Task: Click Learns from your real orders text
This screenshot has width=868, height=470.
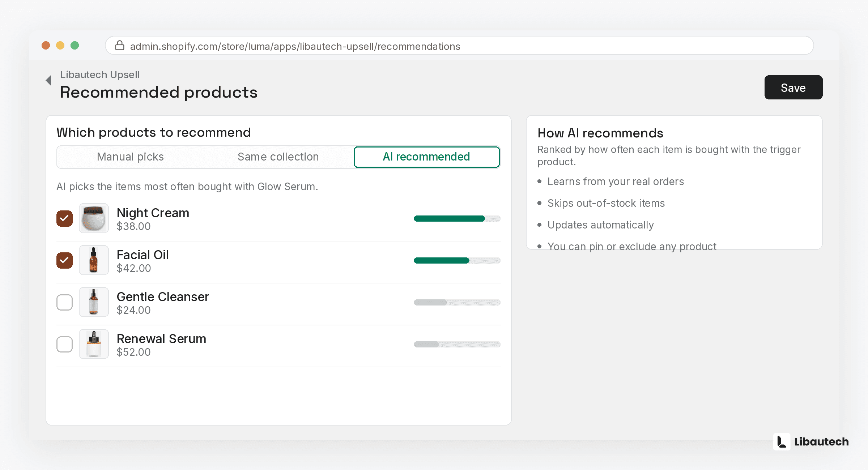Action: pyautogui.click(x=616, y=181)
